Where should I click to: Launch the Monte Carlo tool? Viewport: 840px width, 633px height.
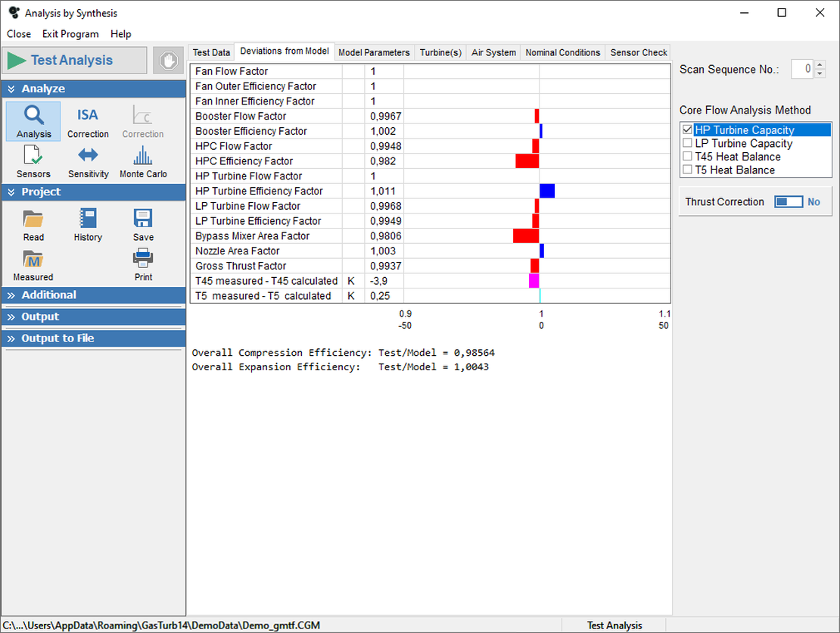pos(143,161)
